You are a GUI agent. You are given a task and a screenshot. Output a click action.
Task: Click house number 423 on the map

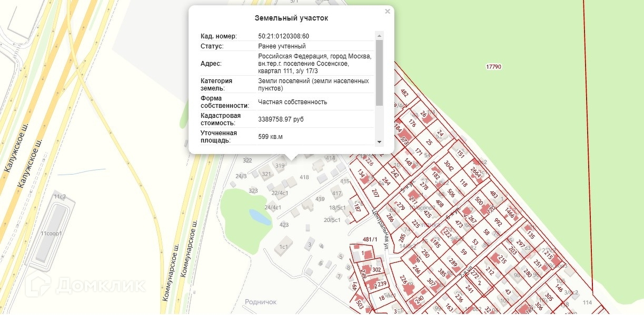pos(284,225)
